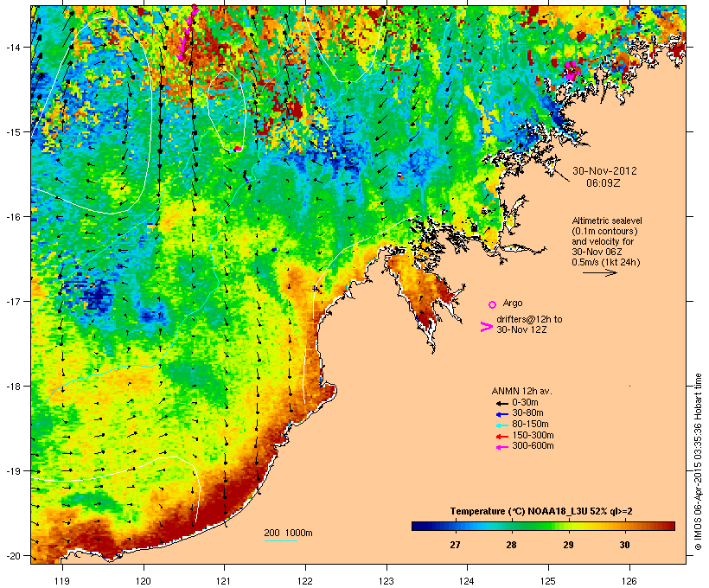This screenshot has height=588, width=709.
Task: Click the IMOS copyright timestamp text
Action: click(x=698, y=462)
